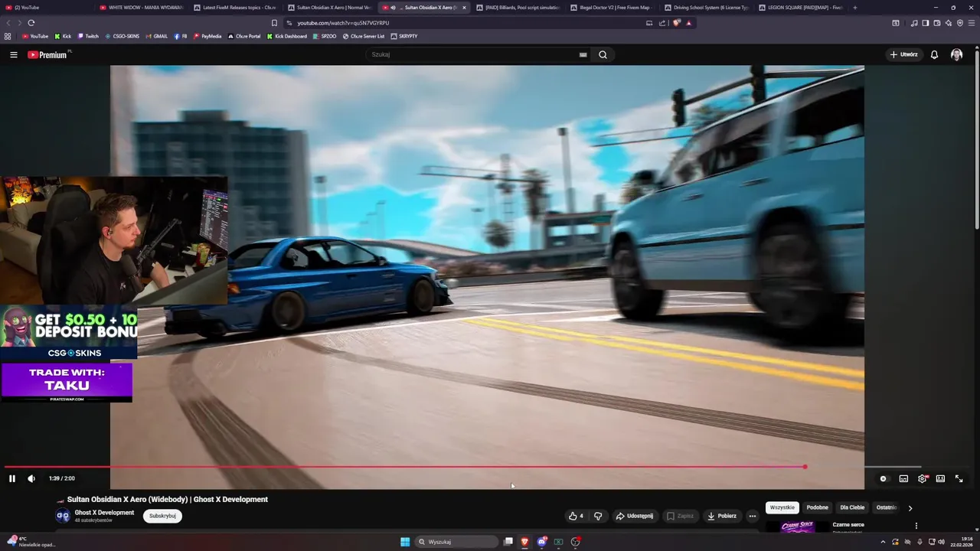Image resolution: width=980 pixels, height=551 pixels.
Task: Click the Udostępnij share button
Action: (x=635, y=516)
